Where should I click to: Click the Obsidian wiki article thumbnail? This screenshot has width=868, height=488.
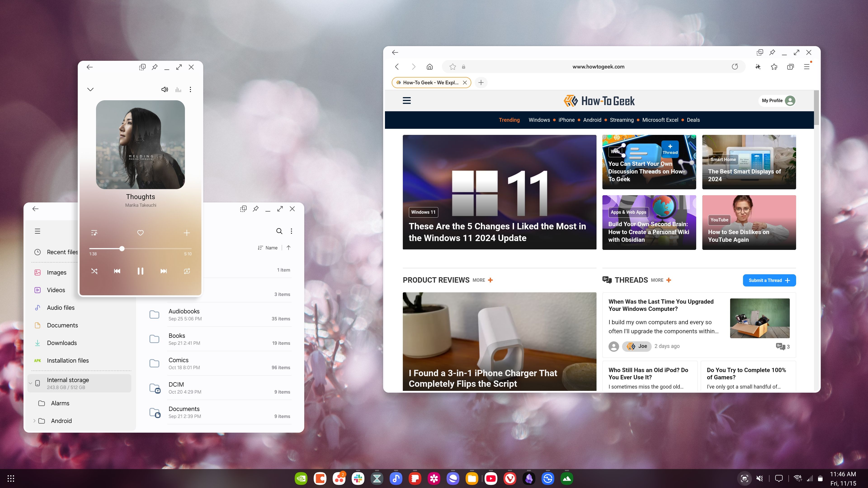(649, 222)
